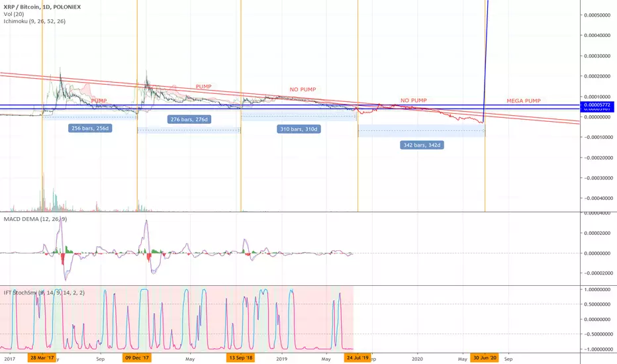The width and height of the screenshot is (617, 364).
Task: Click the NO PUMP text near 2019
Action: point(303,89)
